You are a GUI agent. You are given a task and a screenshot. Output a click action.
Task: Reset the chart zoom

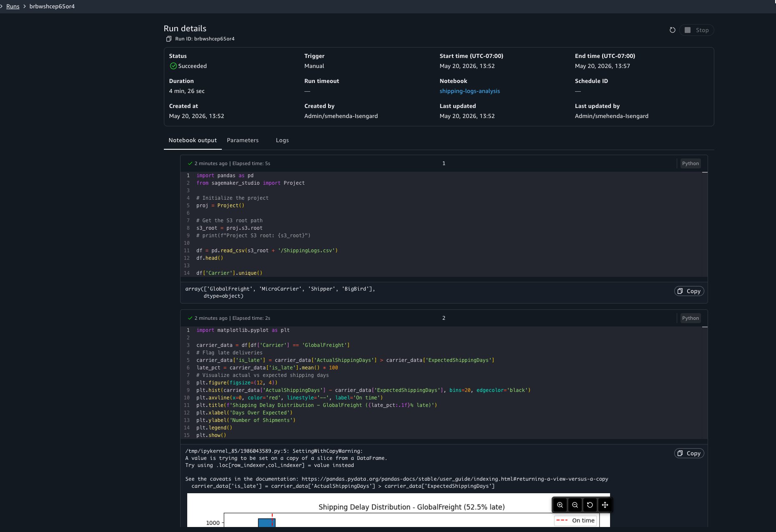(590, 505)
